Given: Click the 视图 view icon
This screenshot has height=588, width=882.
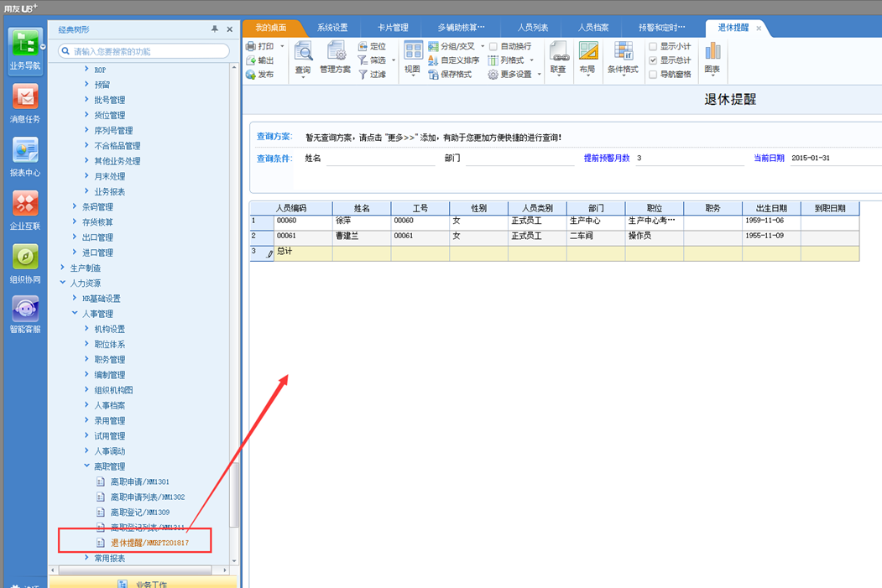Looking at the screenshot, I should 413,50.
